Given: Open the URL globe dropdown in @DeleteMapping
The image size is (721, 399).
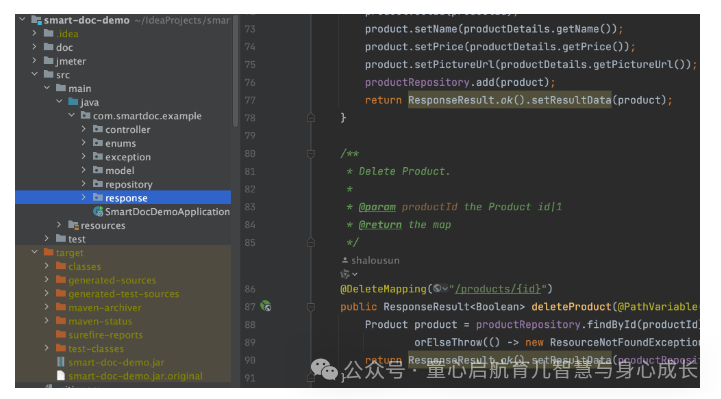Looking at the screenshot, I should (441, 289).
